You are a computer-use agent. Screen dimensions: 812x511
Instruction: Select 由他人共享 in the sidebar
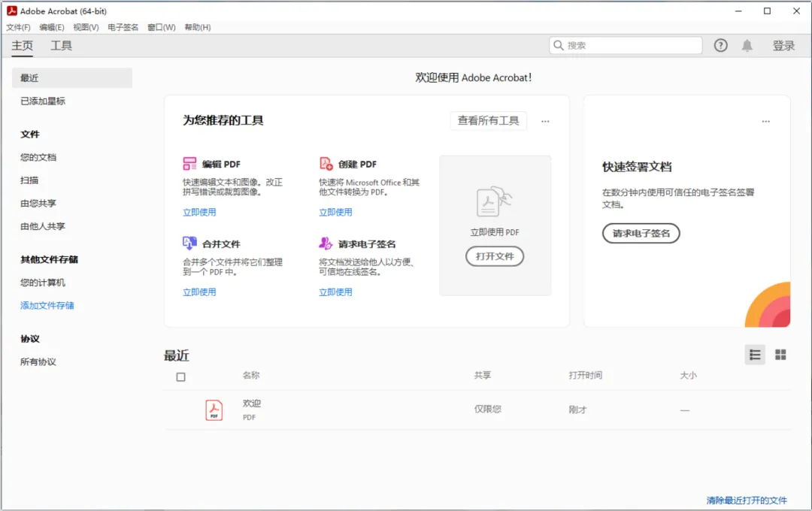pos(43,226)
